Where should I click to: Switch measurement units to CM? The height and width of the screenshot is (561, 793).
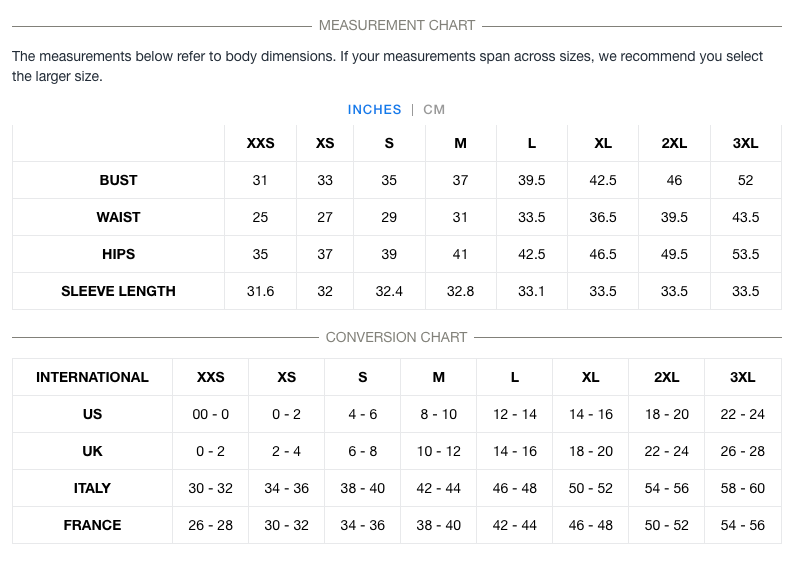(434, 110)
